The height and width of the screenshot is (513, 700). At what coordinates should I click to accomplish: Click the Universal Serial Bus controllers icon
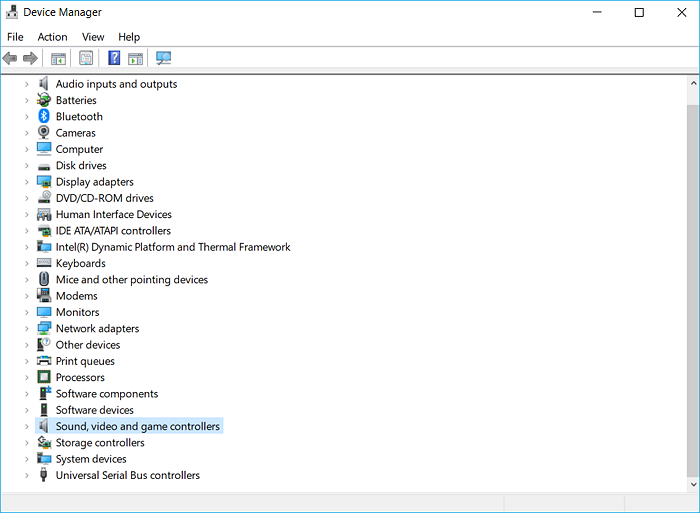44,475
